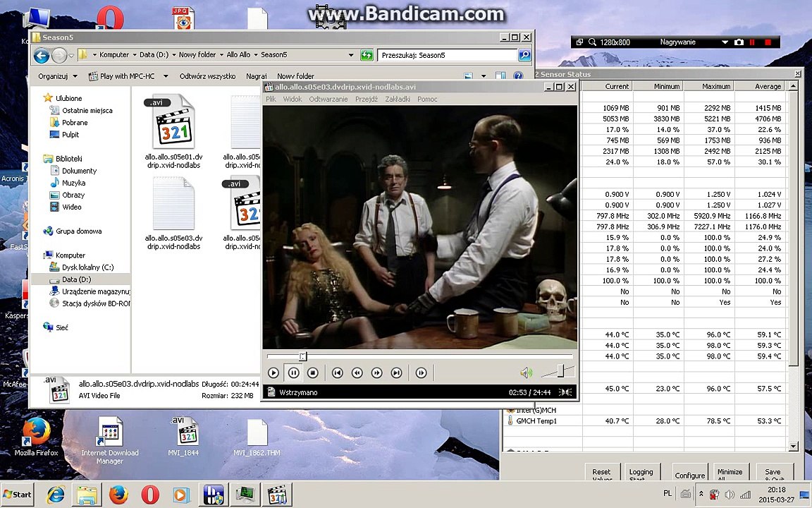Click the Bandicam screenshot camera icon
This screenshot has width=812, height=508.
(x=739, y=42)
